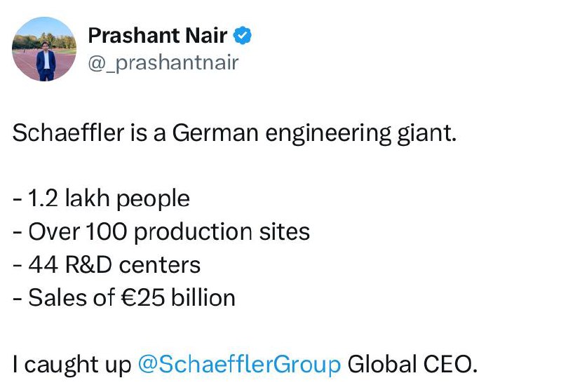Click the 'Global CEO.' text
The image size is (561, 392).
coord(412,364)
